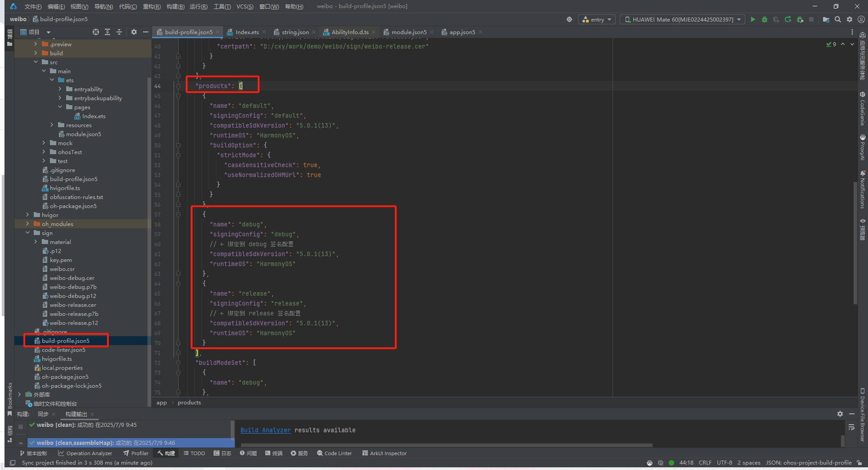
Task: Select weibo-release.p12 file in tree
Action: (74, 323)
